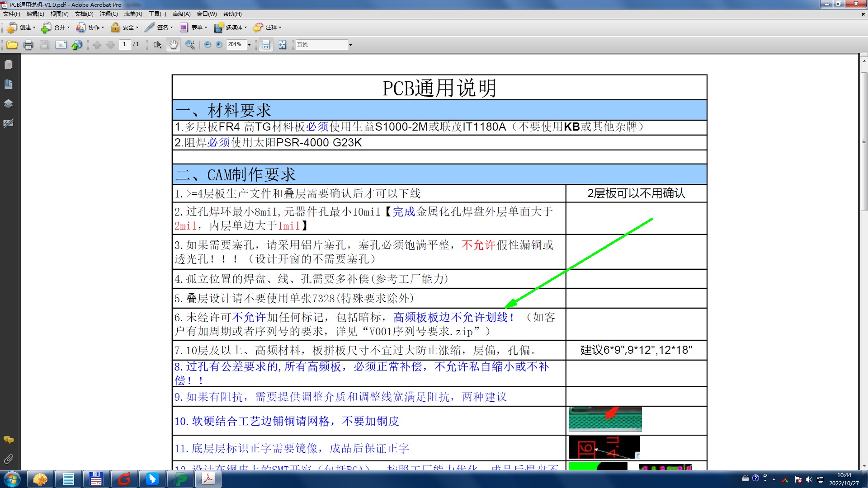Activate the Select text cursor tool
Viewport: 868px width, 488px height.
(157, 45)
